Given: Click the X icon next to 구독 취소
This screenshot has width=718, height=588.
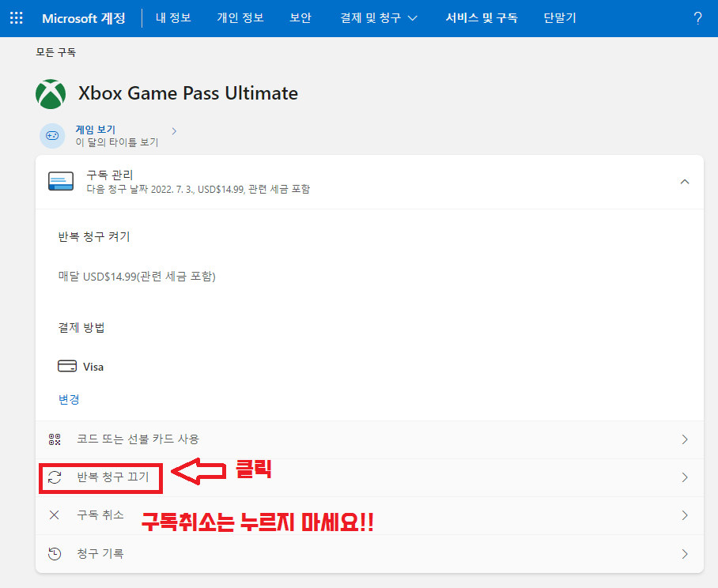Looking at the screenshot, I should point(54,515).
